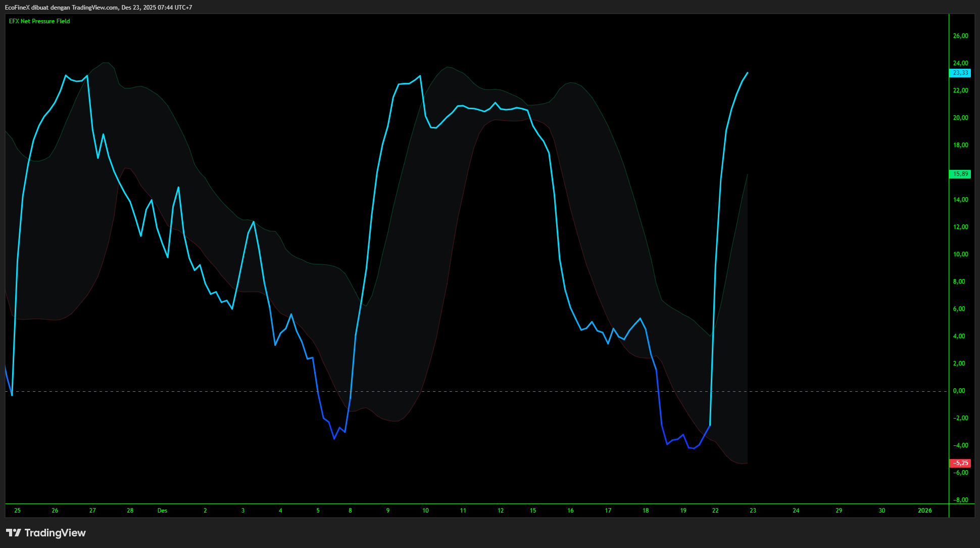Click the 20,00 scale level
This screenshot has height=548, width=980.
[960, 118]
